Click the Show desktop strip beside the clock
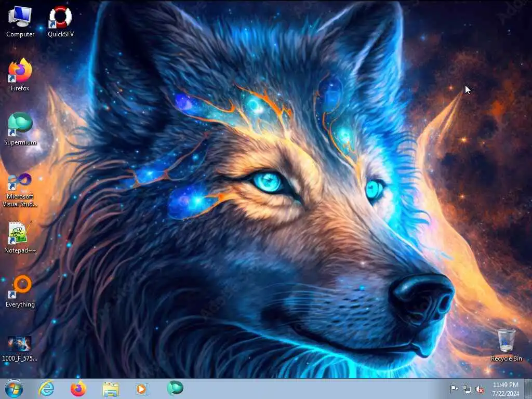 [x=528, y=389]
